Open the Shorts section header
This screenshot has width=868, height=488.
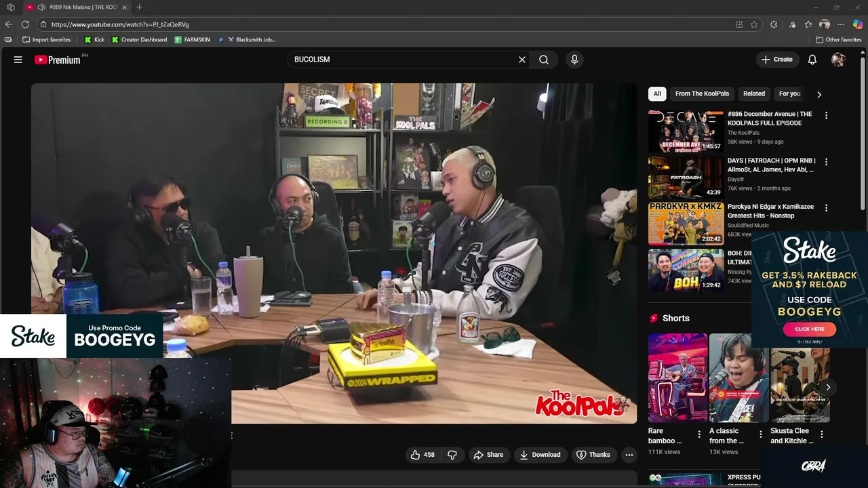coord(669,318)
